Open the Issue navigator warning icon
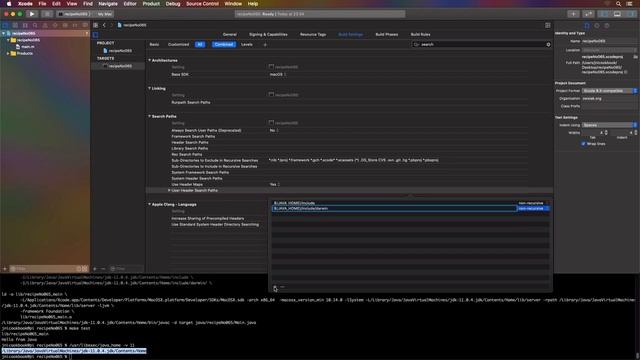The image size is (640, 360). click(x=45, y=25)
